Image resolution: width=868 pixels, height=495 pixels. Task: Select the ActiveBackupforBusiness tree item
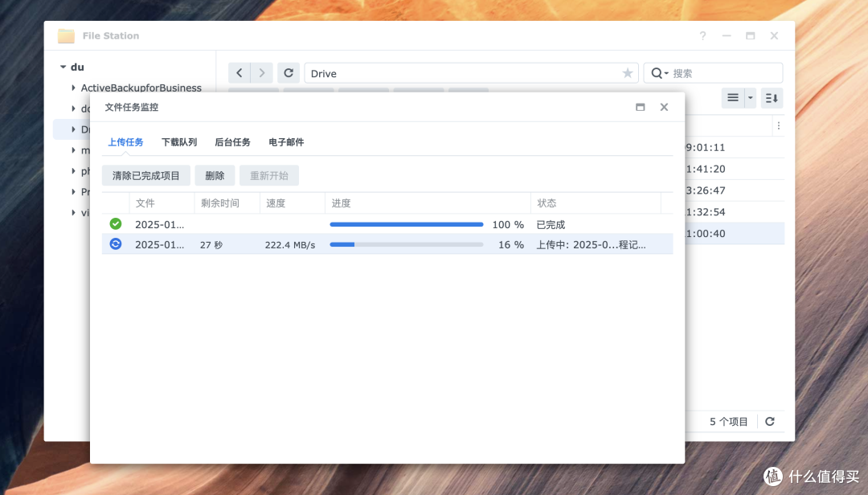(x=141, y=88)
